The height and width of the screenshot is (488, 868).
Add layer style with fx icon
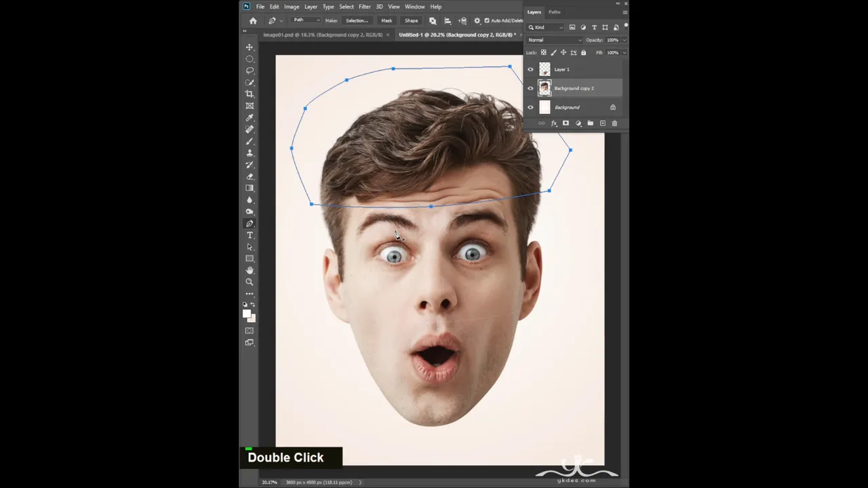click(553, 123)
